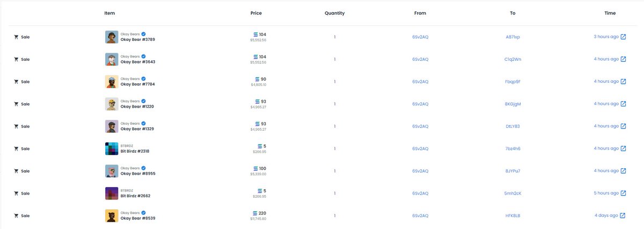Click the cart icon in Okay Bear #7784 row
The image size is (644, 229).
tap(16, 82)
